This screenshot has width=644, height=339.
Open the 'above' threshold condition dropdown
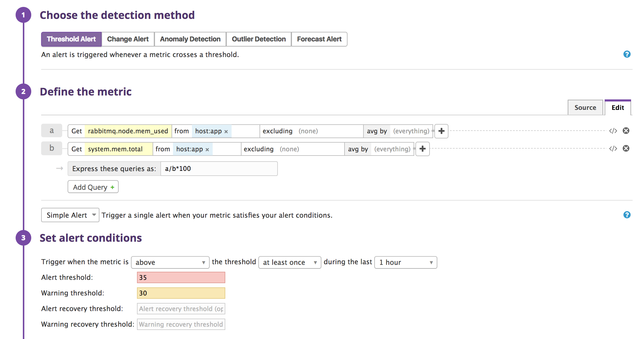[170, 262]
